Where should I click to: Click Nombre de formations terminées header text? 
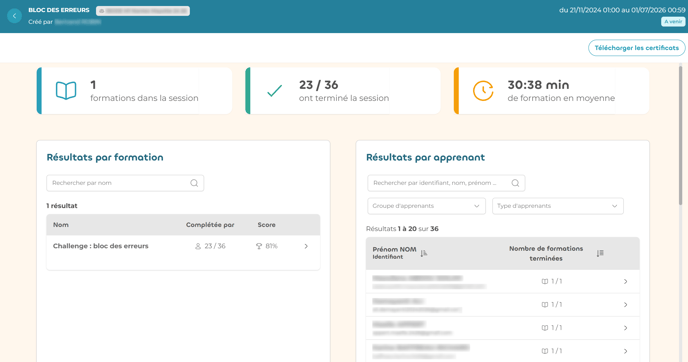pos(546,254)
